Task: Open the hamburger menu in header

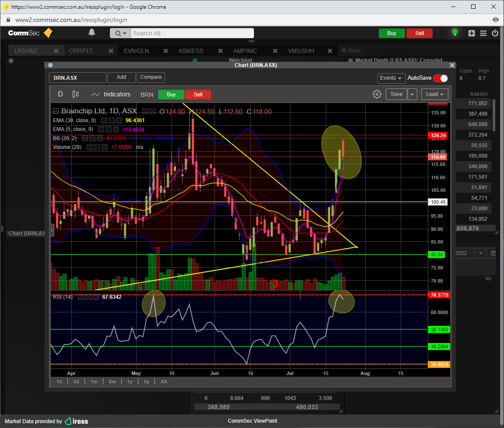Action: (x=483, y=33)
